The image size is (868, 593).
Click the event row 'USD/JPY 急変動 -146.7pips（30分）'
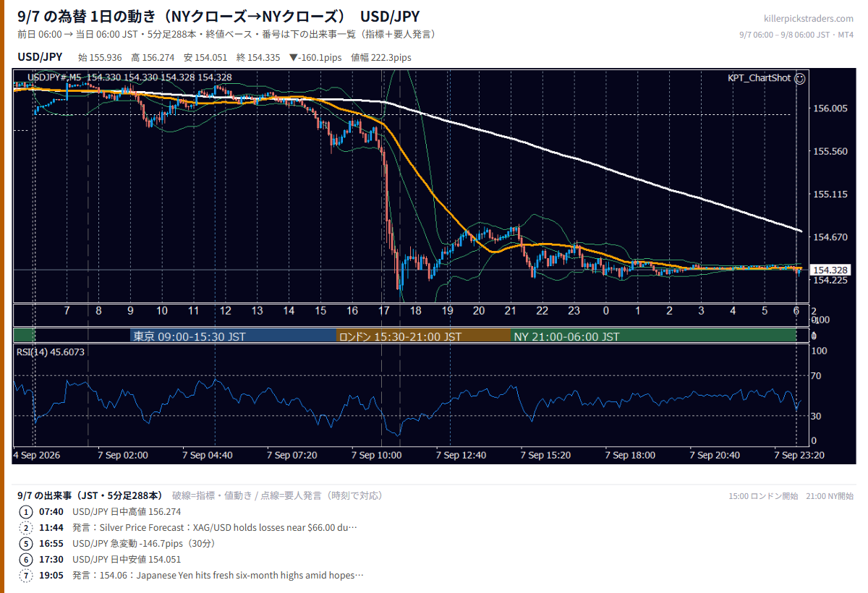click(x=144, y=544)
